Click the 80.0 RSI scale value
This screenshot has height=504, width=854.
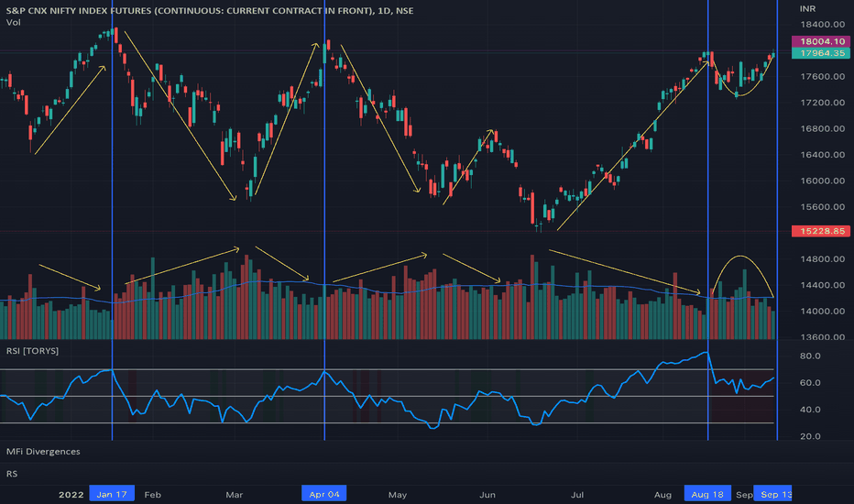pyautogui.click(x=810, y=356)
